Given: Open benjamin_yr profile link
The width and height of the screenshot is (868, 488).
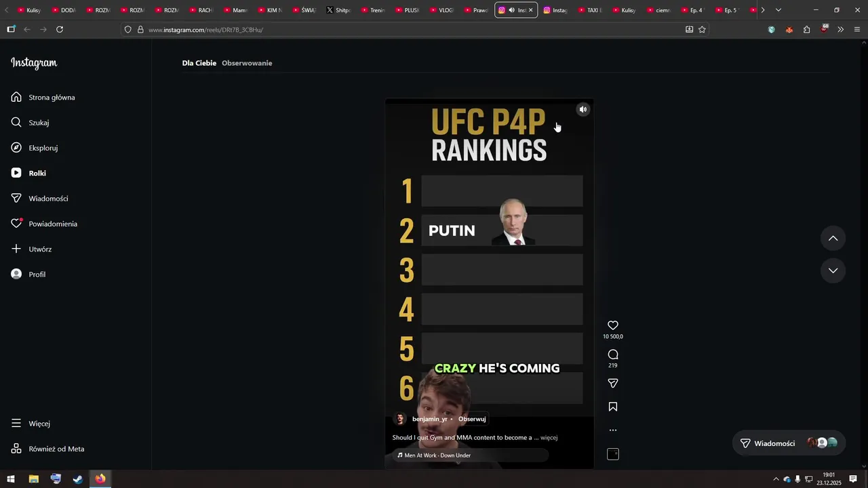Looking at the screenshot, I should tap(430, 419).
